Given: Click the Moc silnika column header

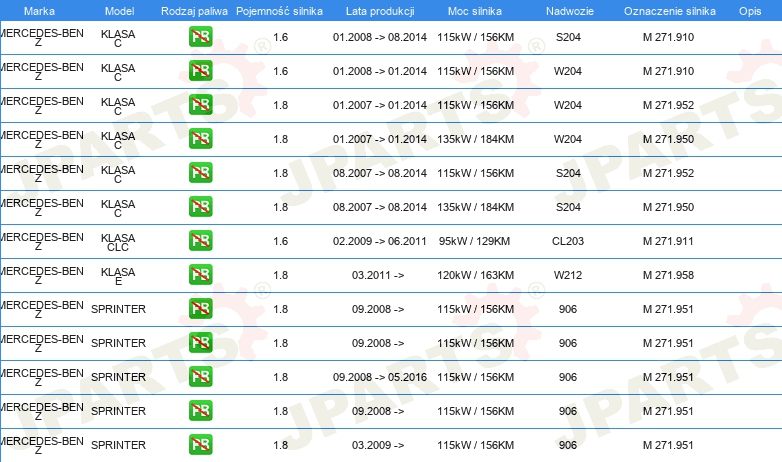Looking at the screenshot, I should click(x=475, y=11).
